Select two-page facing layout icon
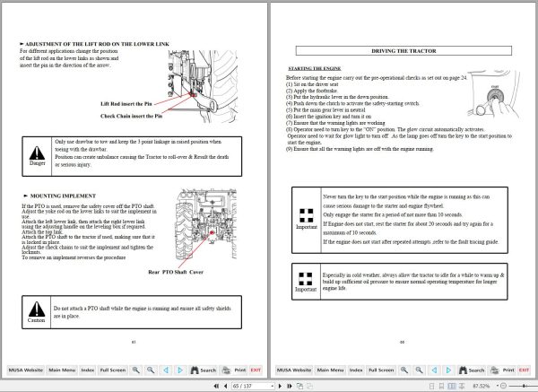Viewport: 538px width, 392px height. (452, 386)
